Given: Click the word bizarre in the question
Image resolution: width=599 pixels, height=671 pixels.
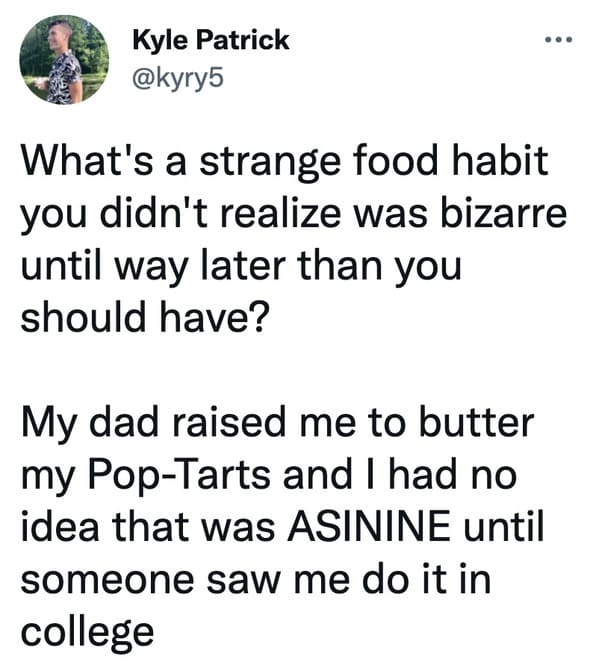Looking at the screenshot, I should [504, 212].
